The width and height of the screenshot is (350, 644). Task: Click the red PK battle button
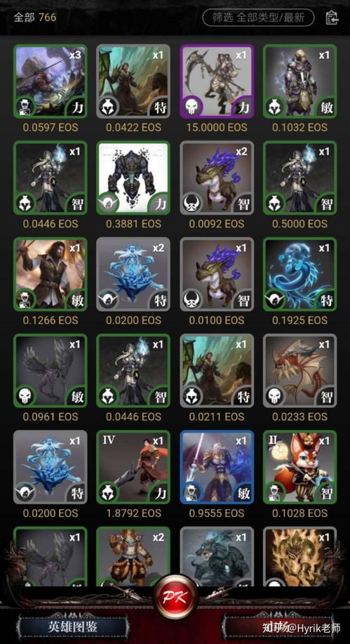175,598
